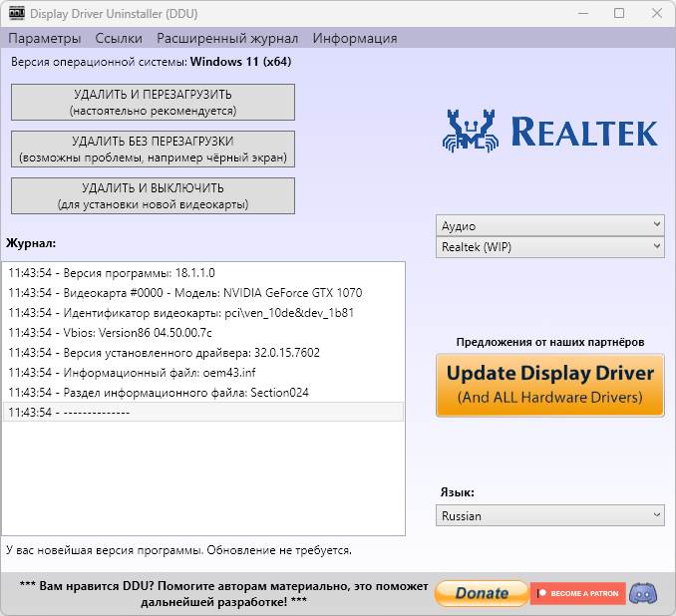Expand the Realtek (WIP) vendor dropdown
The width and height of the screenshot is (676, 616).
pos(550,247)
